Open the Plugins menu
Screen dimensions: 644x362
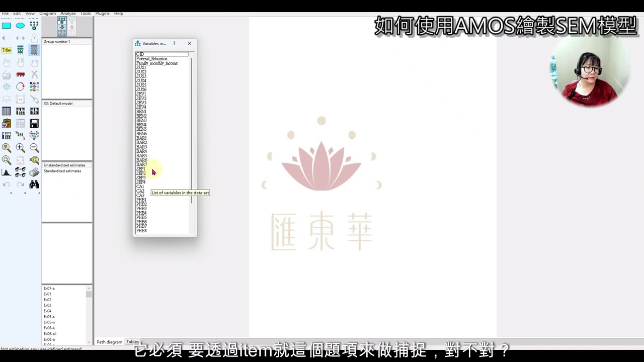pos(103,14)
